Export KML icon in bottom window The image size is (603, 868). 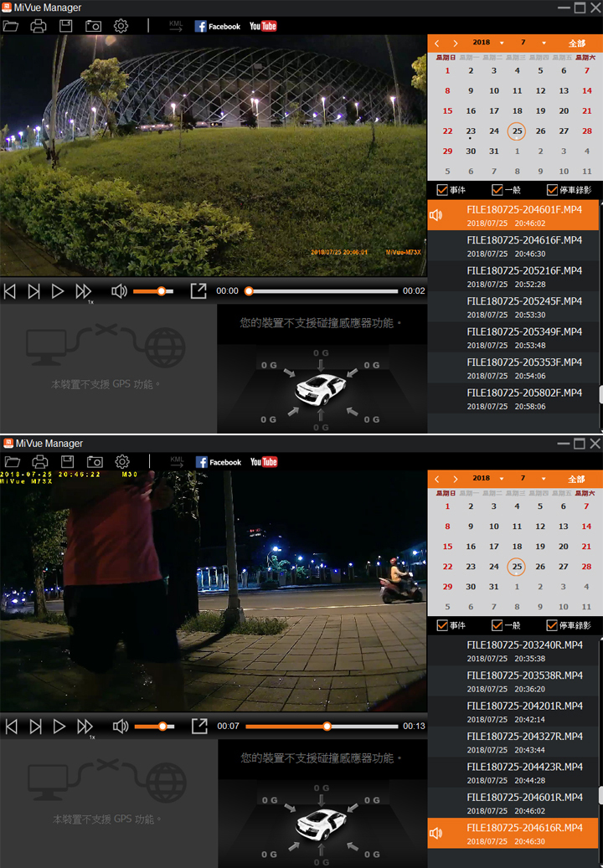point(178,462)
